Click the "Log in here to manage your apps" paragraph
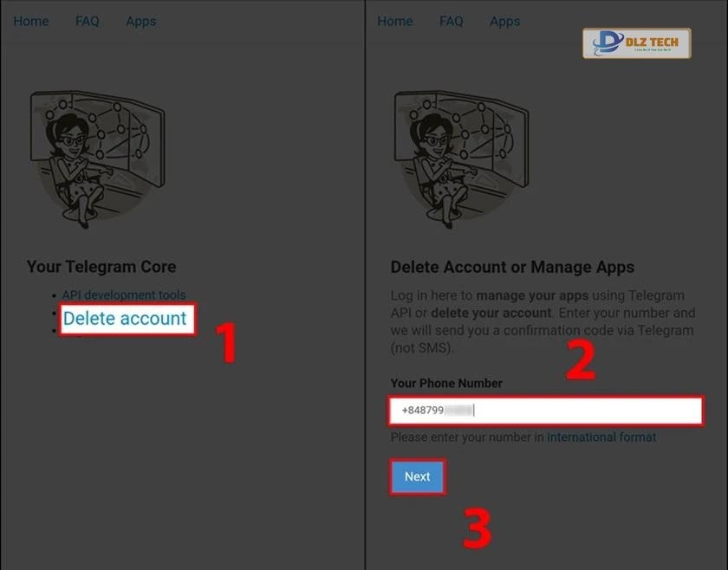The image size is (728, 570). (543, 321)
